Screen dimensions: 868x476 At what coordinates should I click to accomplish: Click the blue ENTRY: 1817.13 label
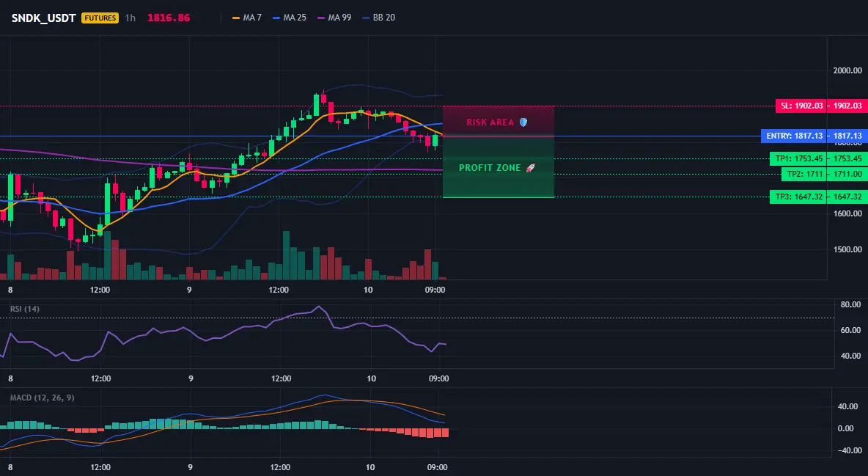794,136
